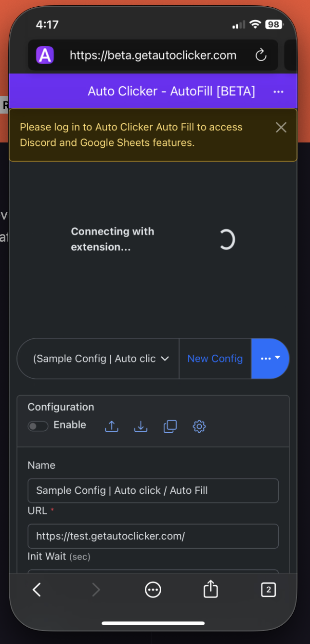Image resolution: width=310 pixels, height=644 pixels.
Task: Duplicate the configuration with copy icon
Action: click(x=170, y=426)
